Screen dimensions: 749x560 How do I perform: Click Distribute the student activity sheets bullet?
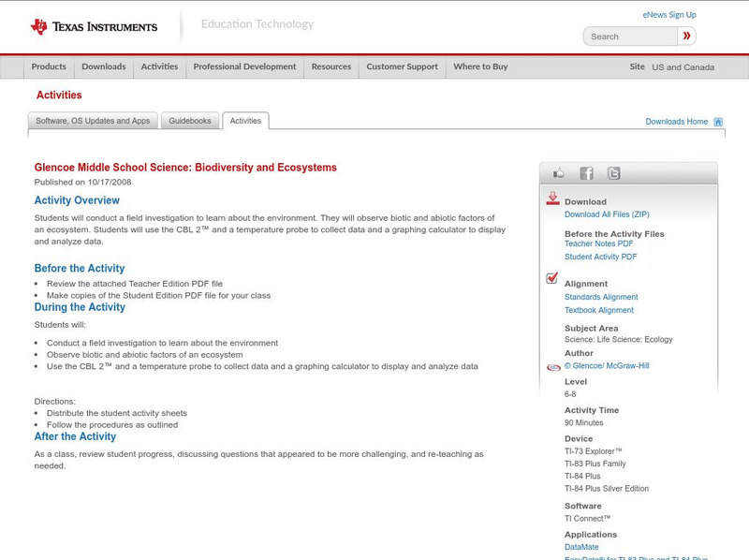[117, 413]
